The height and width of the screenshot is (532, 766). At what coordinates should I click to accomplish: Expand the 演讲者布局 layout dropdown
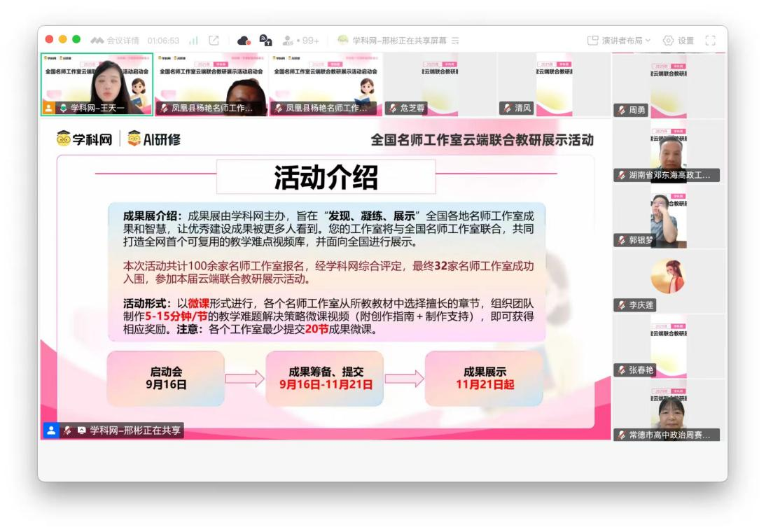(619, 41)
